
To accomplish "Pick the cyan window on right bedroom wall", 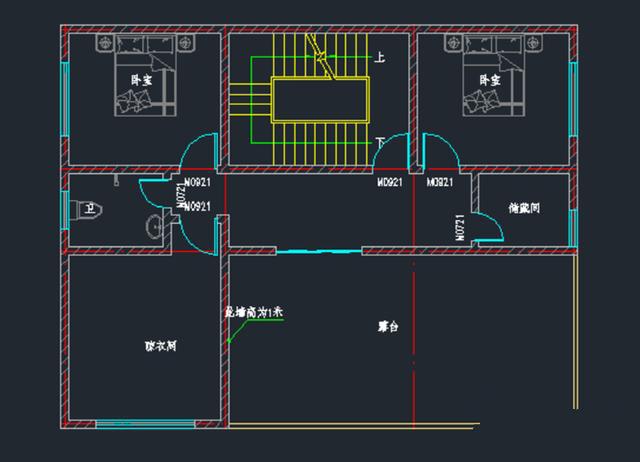I will click(575, 92).
